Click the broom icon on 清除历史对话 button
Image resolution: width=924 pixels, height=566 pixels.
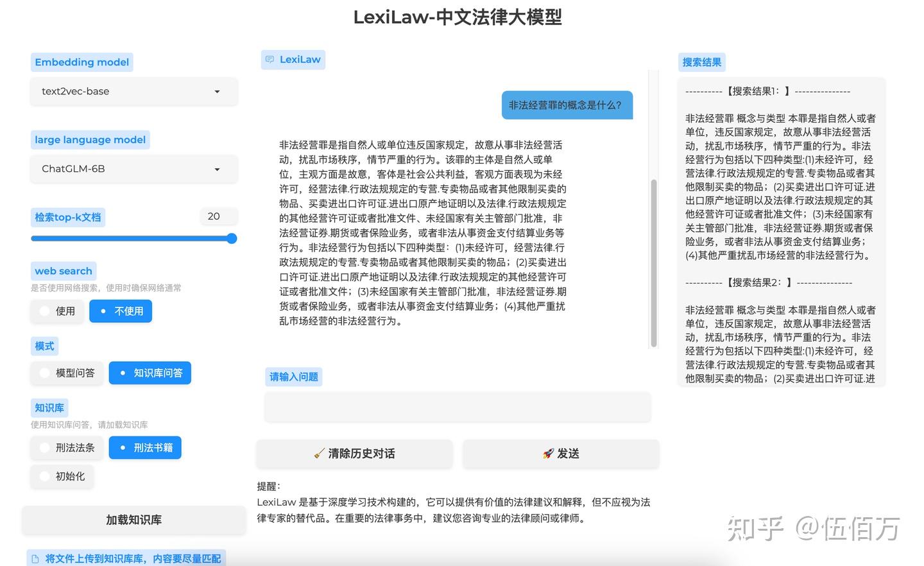click(318, 453)
